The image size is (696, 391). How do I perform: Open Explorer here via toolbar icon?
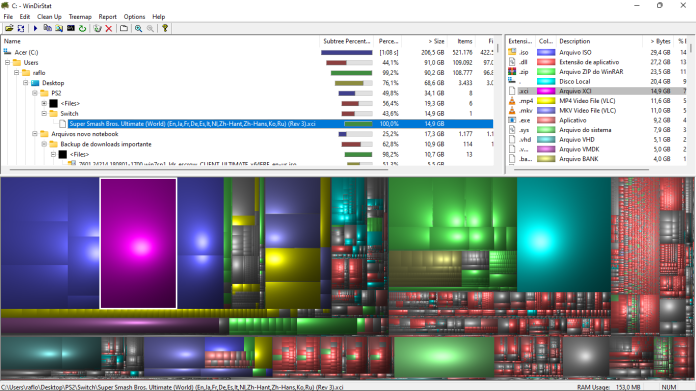coord(59,28)
